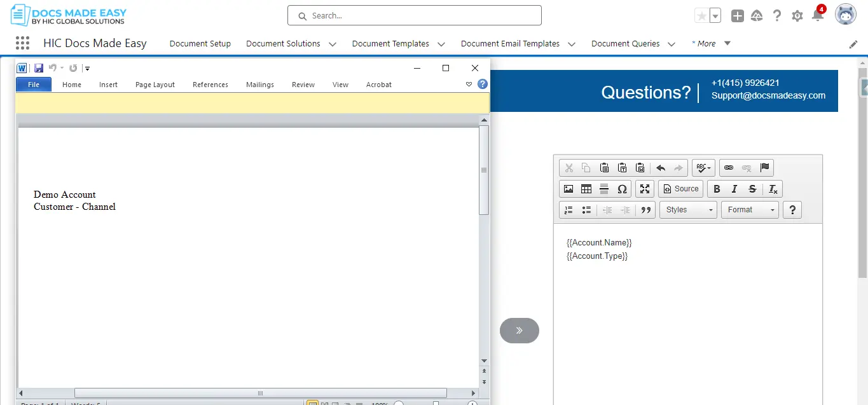Switch to the Insert ribbon tab in Word
The height and width of the screenshot is (405, 868).
pos(108,85)
